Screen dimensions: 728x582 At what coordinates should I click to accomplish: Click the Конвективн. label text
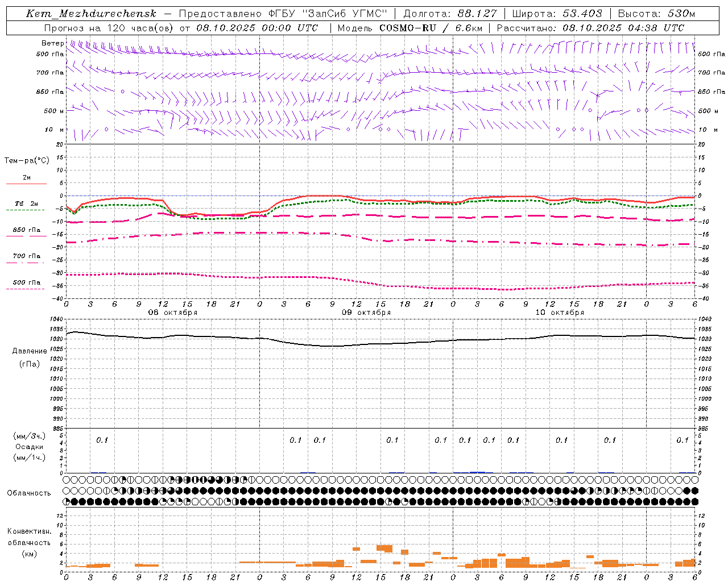29,531
